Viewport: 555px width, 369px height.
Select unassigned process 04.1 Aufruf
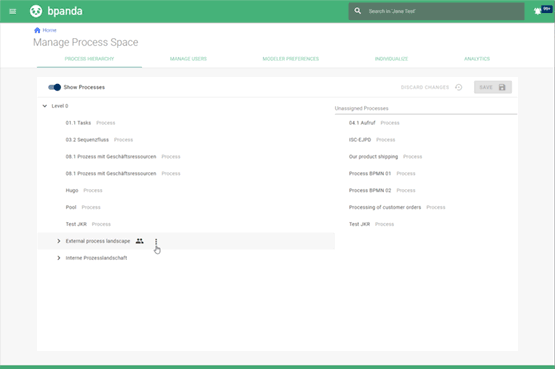pyautogui.click(x=426, y=123)
